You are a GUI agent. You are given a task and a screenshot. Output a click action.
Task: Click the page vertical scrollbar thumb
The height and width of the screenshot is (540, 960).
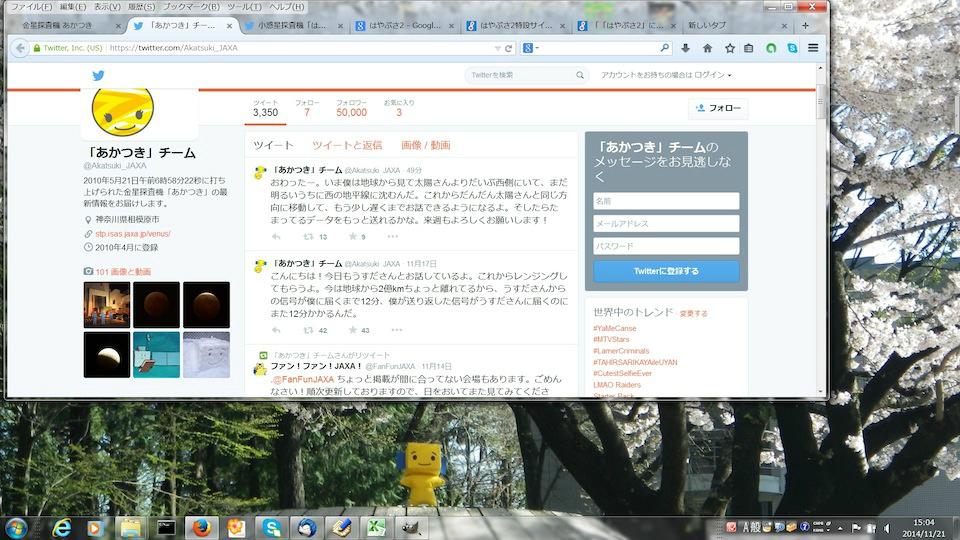pyautogui.click(x=821, y=101)
